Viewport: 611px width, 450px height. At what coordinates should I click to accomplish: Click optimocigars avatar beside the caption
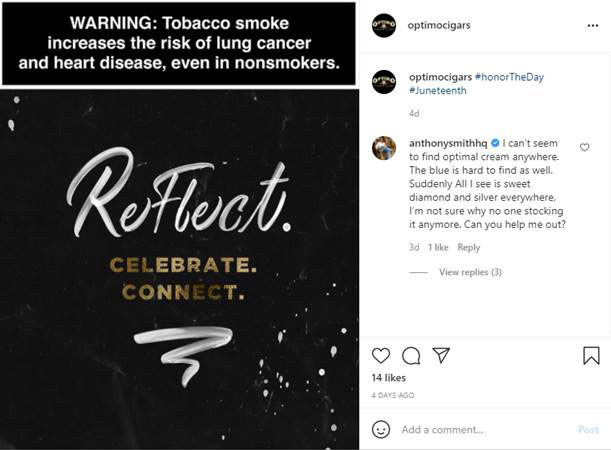(x=384, y=81)
